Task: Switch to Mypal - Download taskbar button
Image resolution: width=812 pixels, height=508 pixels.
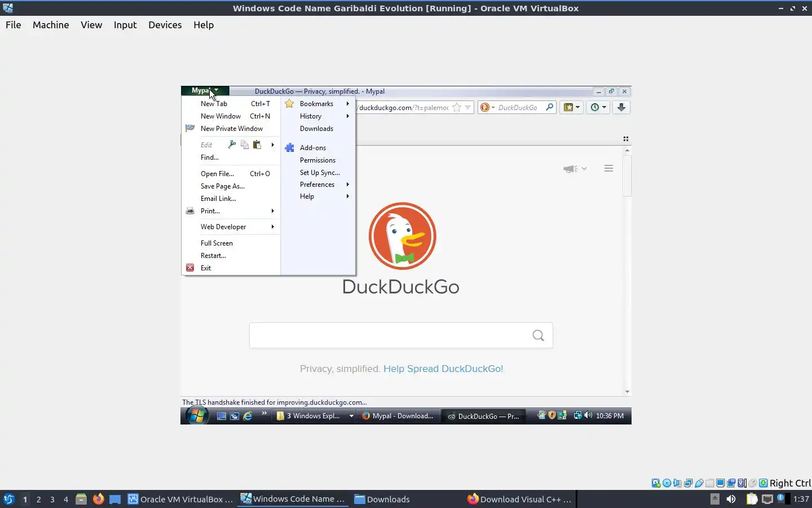Action: pyautogui.click(x=398, y=416)
